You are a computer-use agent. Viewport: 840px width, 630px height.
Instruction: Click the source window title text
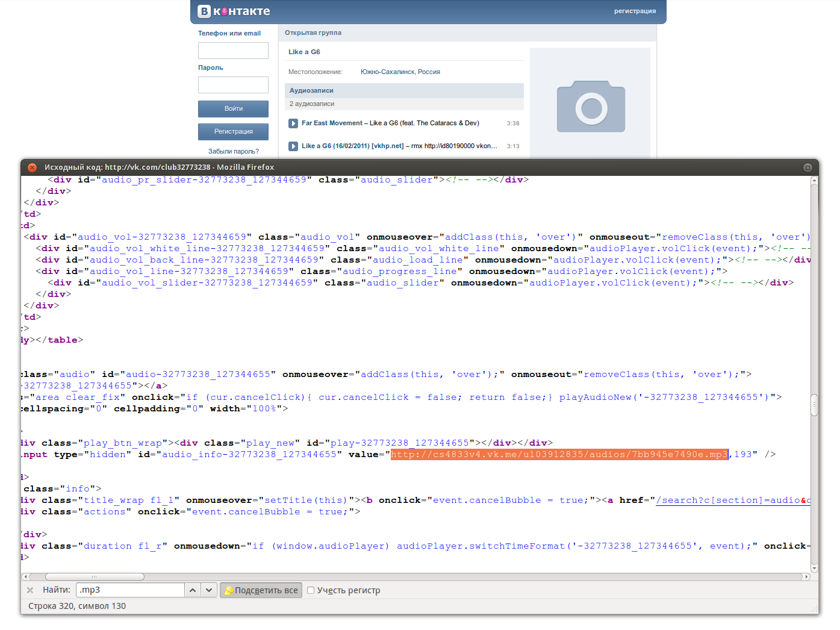click(x=159, y=167)
